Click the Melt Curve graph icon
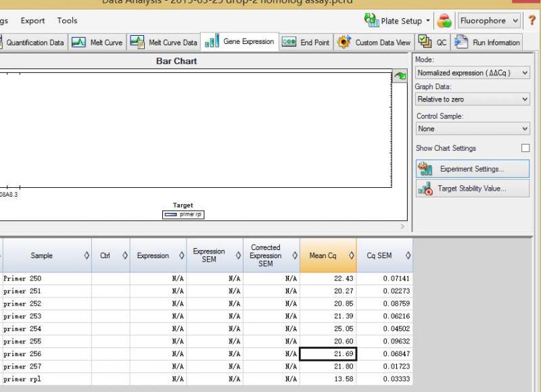 78,43
